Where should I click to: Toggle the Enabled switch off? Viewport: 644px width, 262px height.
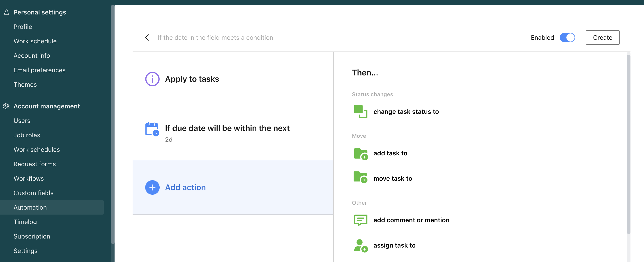(567, 37)
